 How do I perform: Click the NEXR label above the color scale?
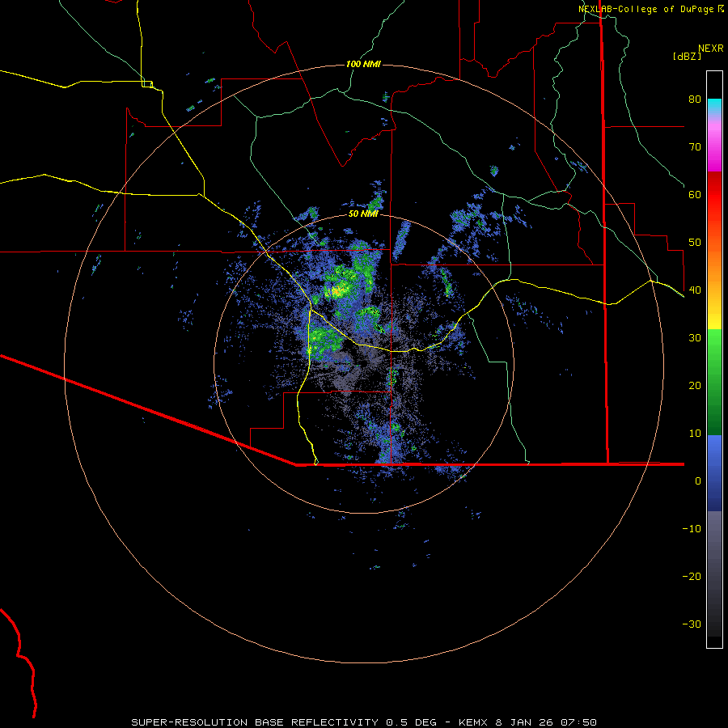coord(710,49)
